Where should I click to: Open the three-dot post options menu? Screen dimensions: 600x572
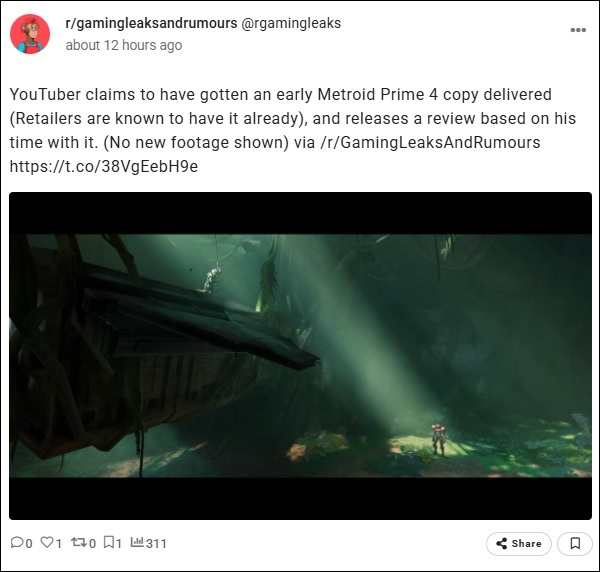[x=578, y=30]
